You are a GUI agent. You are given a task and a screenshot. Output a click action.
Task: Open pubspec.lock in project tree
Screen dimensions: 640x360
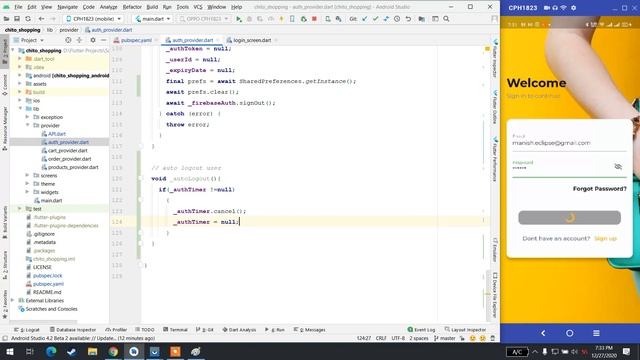tap(47, 276)
